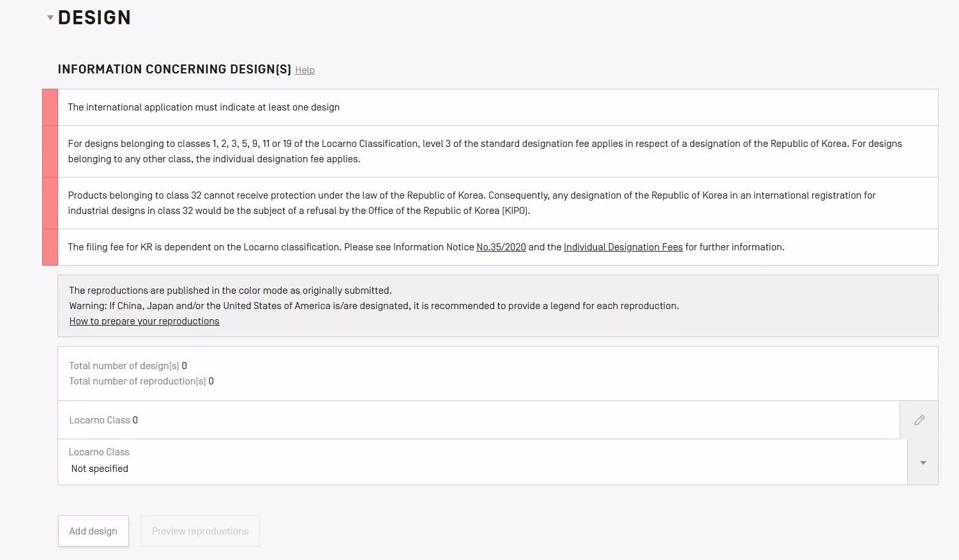
Task: Click the 'Total number of design(s)' text
Action: click(x=125, y=366)
